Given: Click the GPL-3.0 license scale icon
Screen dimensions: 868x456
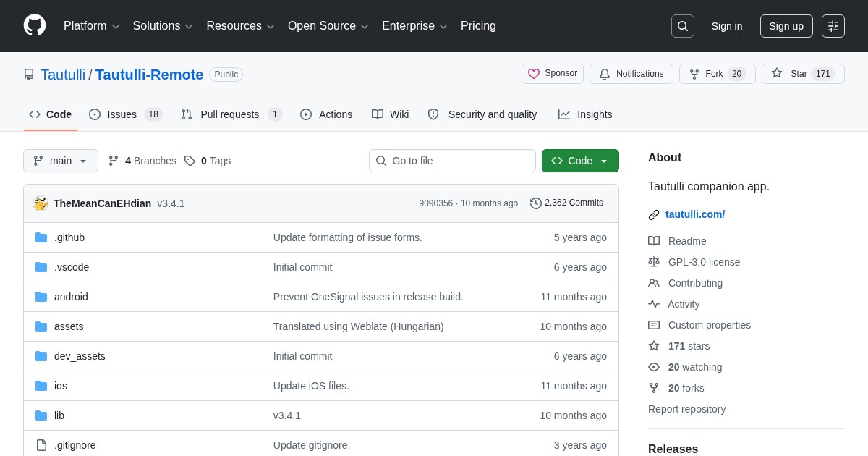Looking at the screenshot, I should (x=654, y=262).
